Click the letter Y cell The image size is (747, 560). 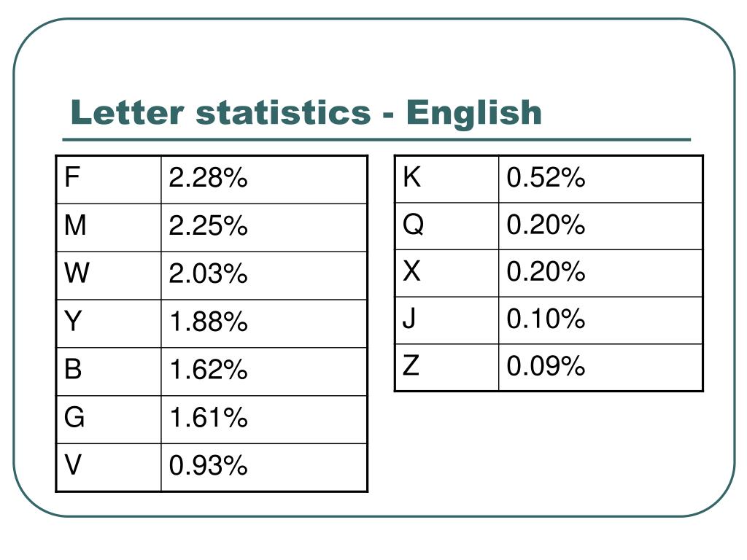[109, 324]
